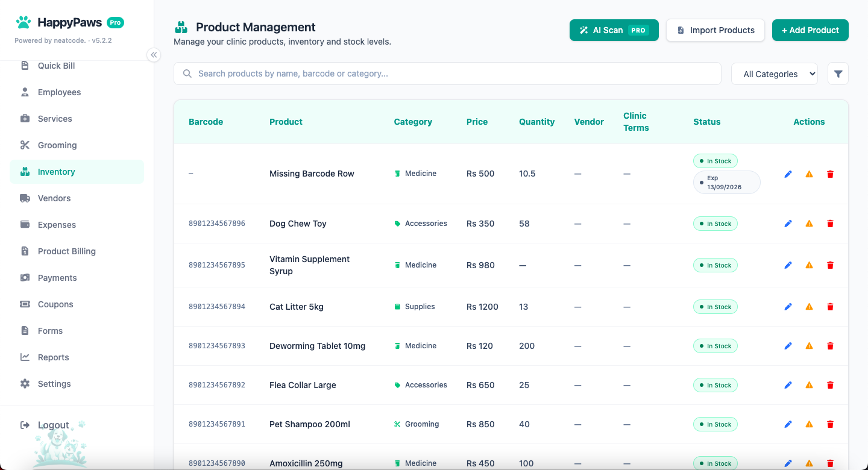Launch the AI Scan PRO button
Screen dimensions: 868x470
point(614,30)
